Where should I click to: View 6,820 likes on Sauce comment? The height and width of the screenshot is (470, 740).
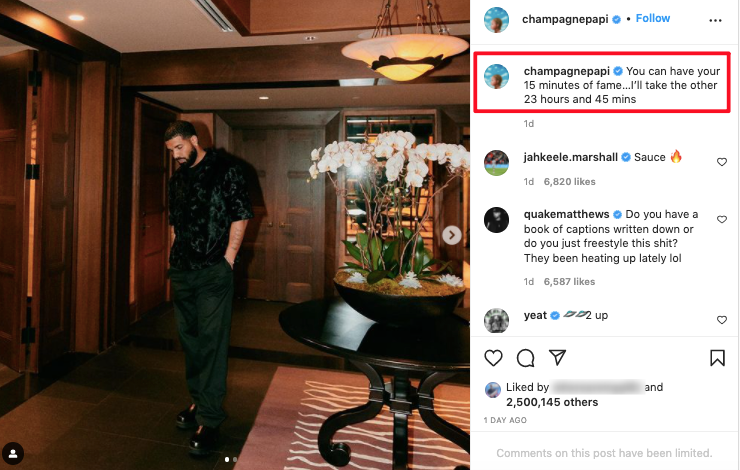(x=570, y=182)
